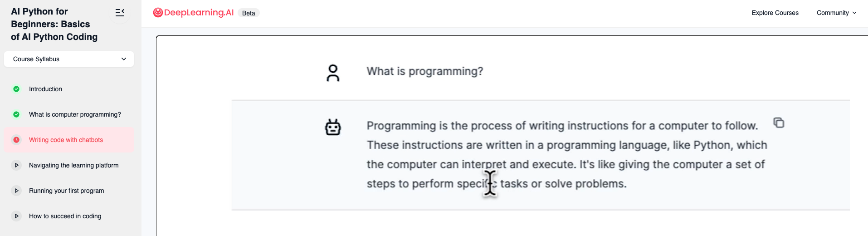
Task: Copy the chatbot response with copy icon
Action: [x=779, y=123]
